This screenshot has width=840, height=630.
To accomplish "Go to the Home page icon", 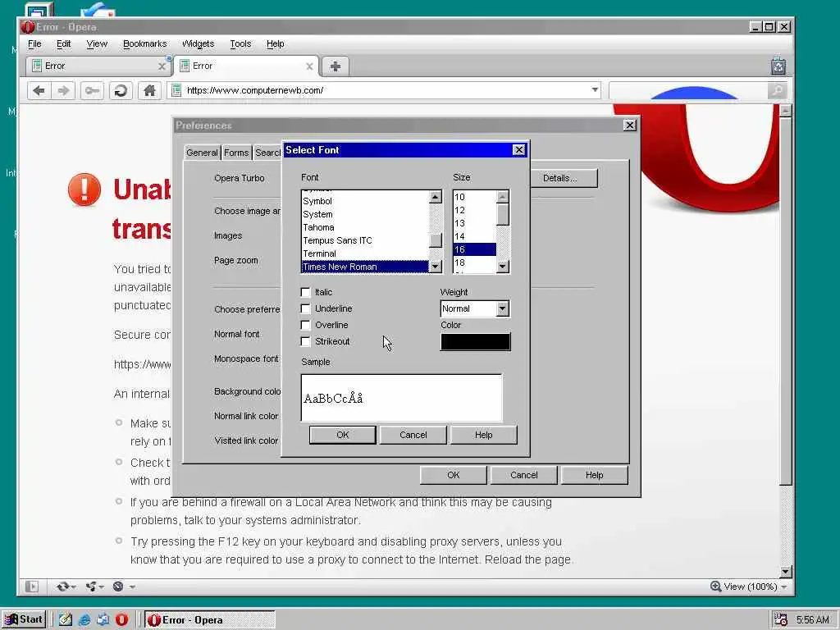I will (150, 90).
